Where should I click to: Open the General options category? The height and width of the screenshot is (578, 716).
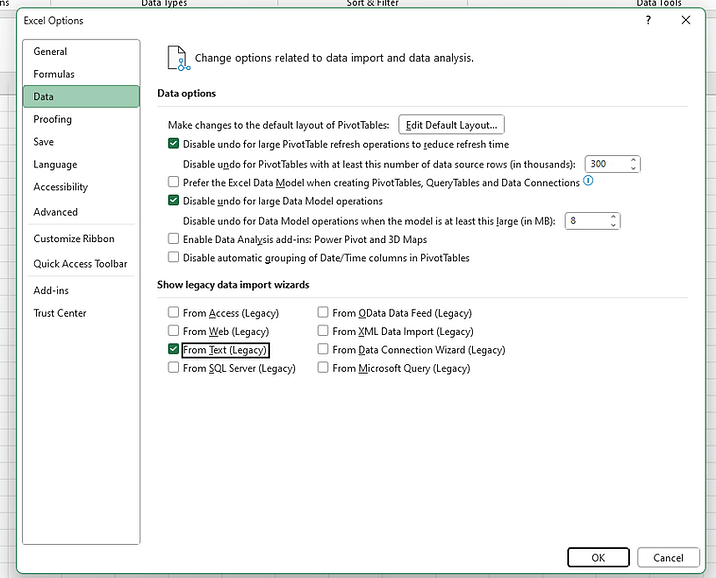pyautogui.click(x=81, y=52)
